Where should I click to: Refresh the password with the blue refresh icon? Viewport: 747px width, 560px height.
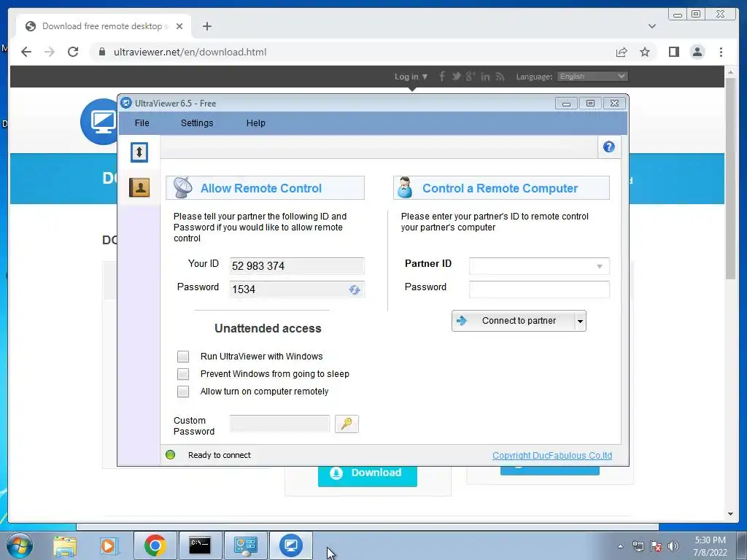[x=354, y=289]
